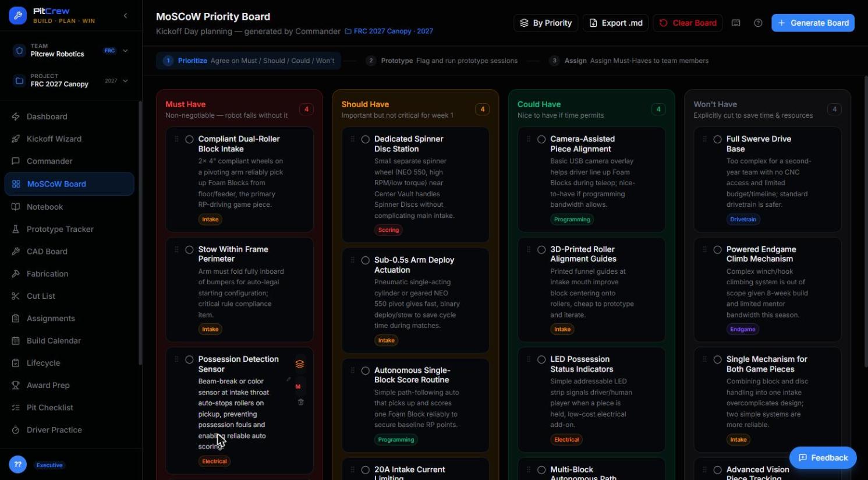
Task: Go to Commander chat in sidebar
Action: coord(69,161)
